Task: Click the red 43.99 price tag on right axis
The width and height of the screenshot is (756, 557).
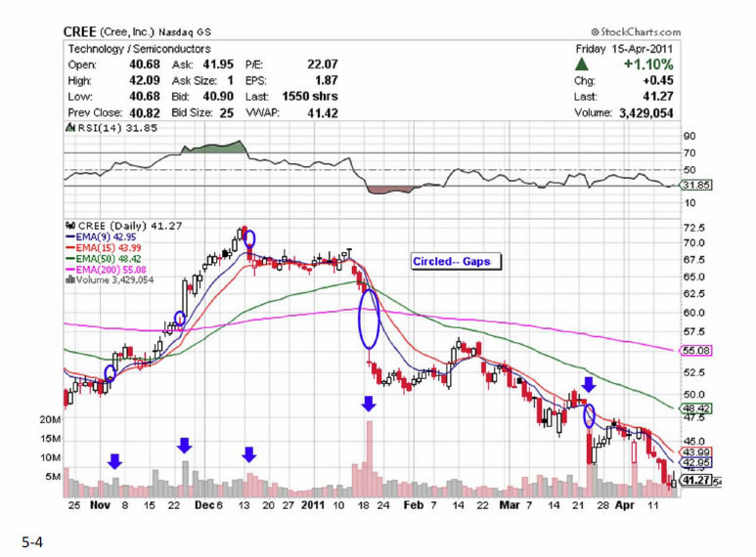Action: 696,452
